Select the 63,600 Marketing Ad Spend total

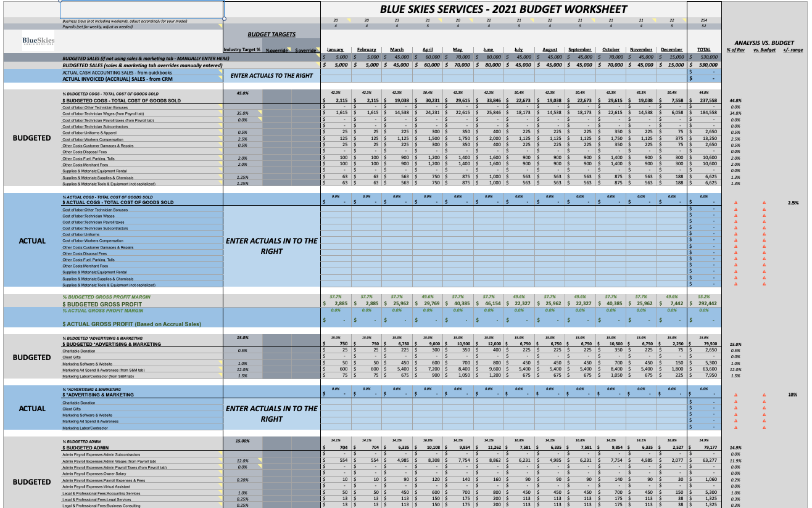(704, 370)
